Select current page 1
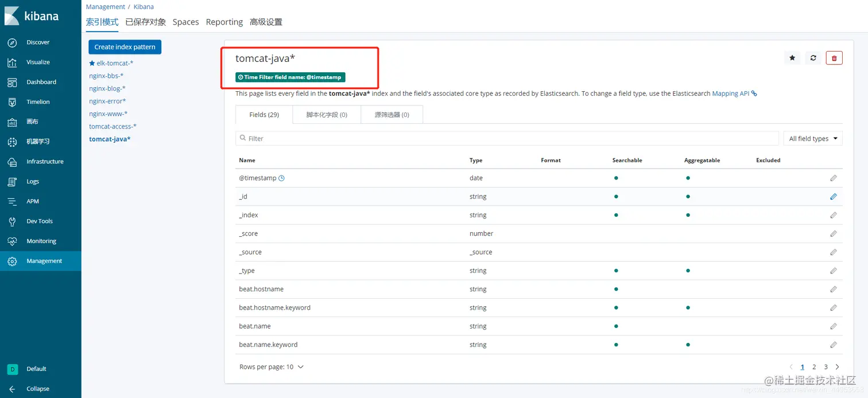Viewport: 868px width, 398px height. [803, 367]
